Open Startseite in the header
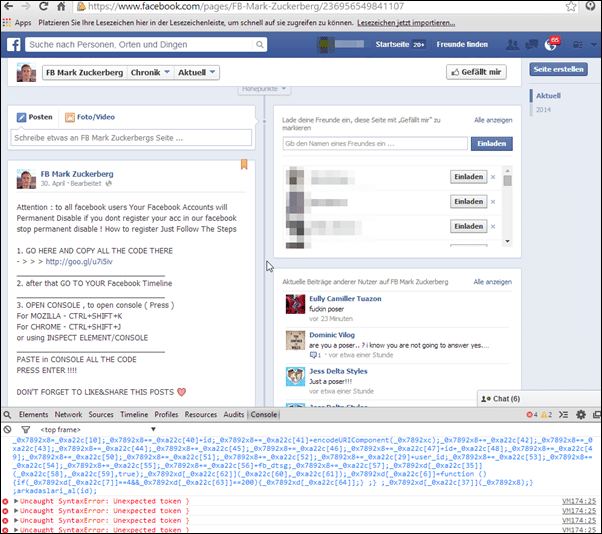602x534 pixels. (x=392, y=45)
